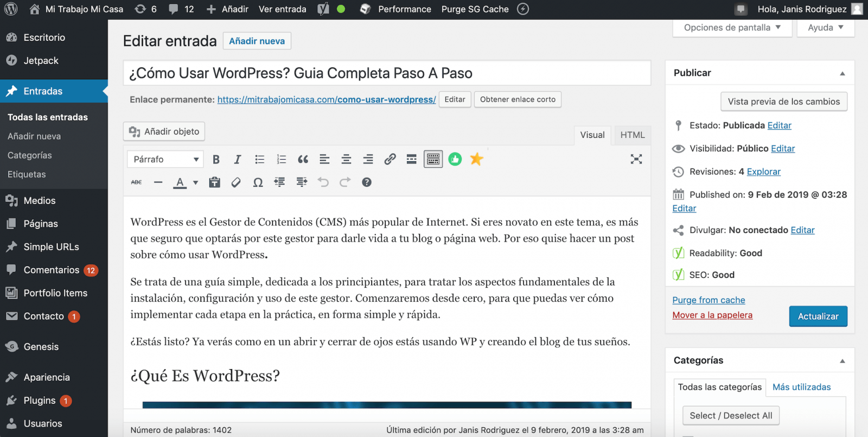Click the WordPress image in the post body
This screenshot has height=437, width=868.
tap(387, 405)
